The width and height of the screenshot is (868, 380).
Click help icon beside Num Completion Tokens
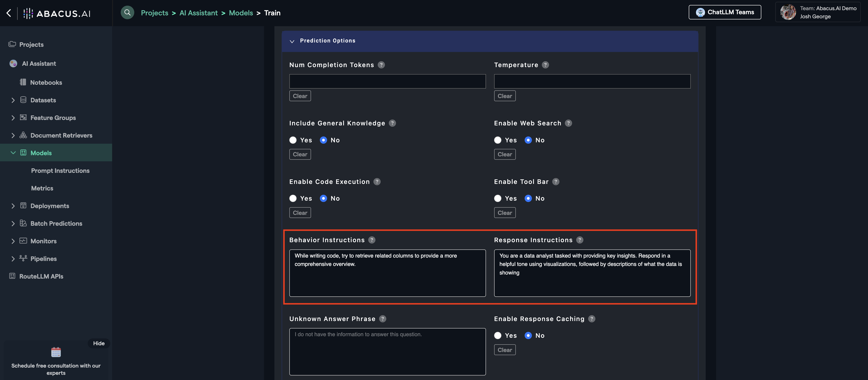coord(381,65)
